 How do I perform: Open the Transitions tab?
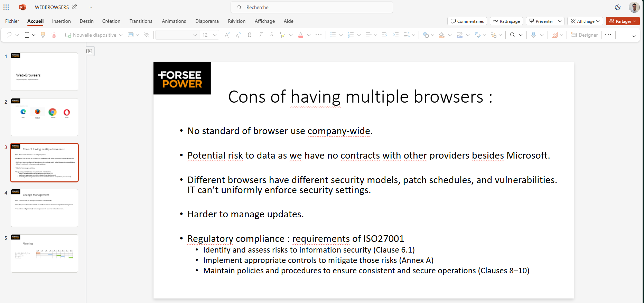(141, 21)
